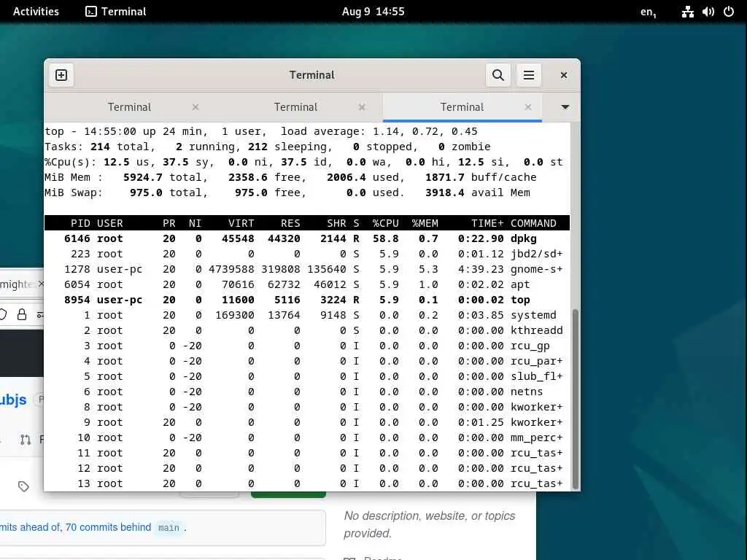Click the Tasks summary line
This screenshot has width=747, height=560.
[x=267, y=147]
